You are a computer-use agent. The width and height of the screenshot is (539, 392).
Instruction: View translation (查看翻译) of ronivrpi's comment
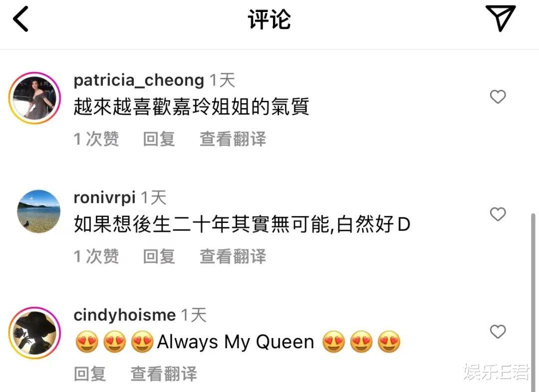(233, 257)
